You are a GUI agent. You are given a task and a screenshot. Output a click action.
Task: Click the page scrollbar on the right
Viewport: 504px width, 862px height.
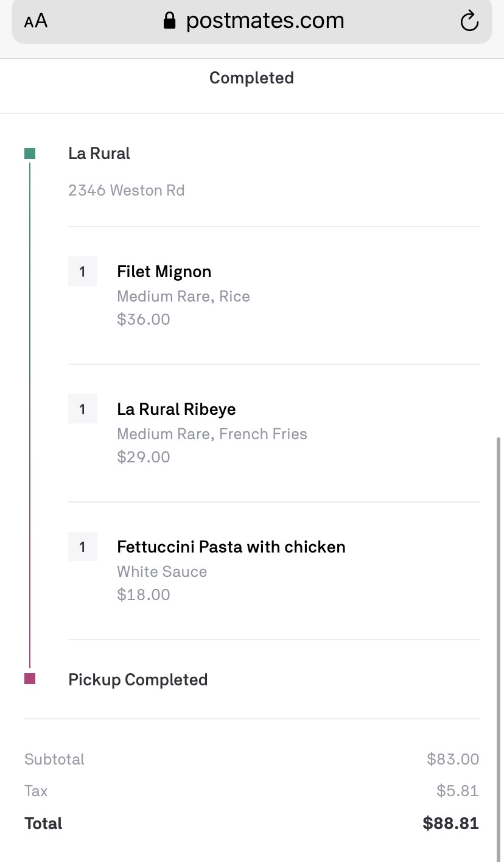tap(499, 609)
